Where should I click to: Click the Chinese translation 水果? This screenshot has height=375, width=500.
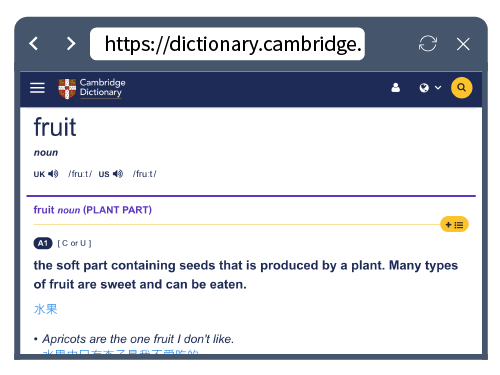click(x=46, y=309)
